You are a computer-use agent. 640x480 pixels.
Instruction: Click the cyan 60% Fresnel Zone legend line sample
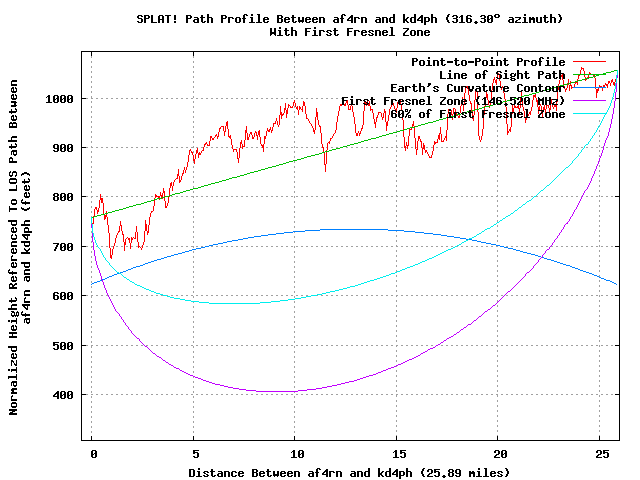pos(589,113)
